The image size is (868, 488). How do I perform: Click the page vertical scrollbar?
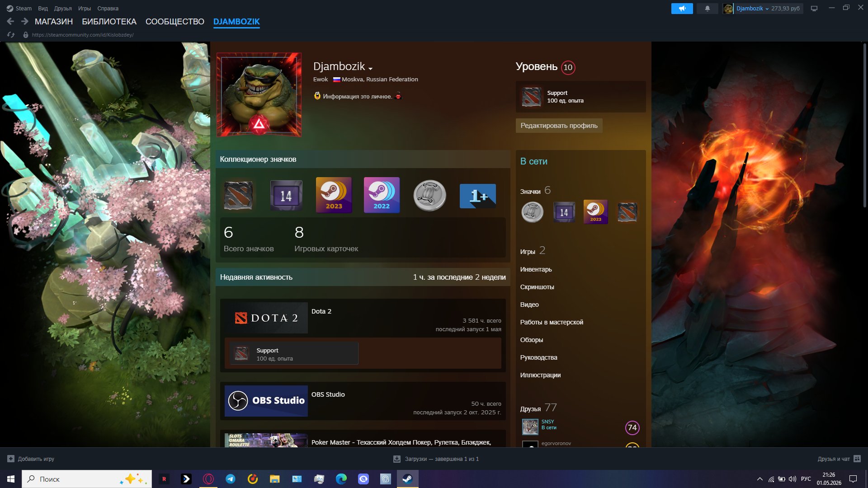pyautogui.click(x=865, y=127)
